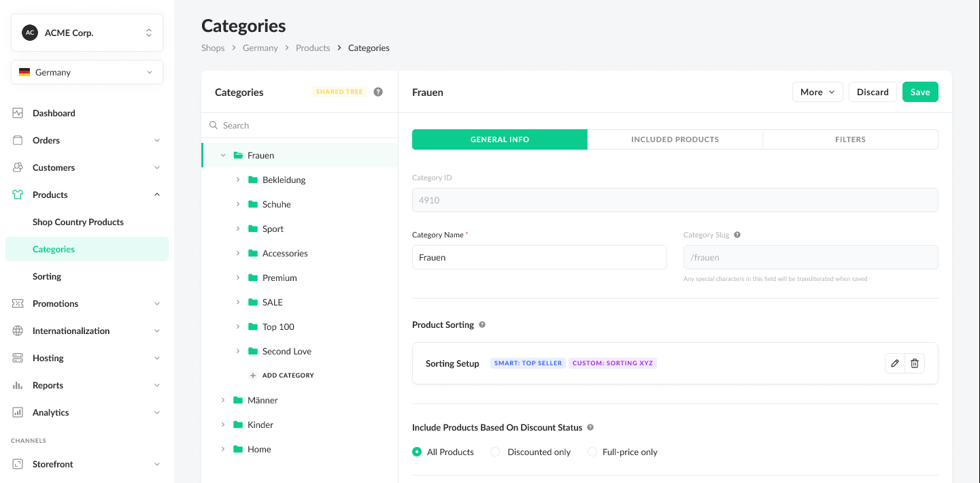Switch to the Filters tab
This screenshot has width=980, height=483.
pyautogui.click(x=850, y=139)
